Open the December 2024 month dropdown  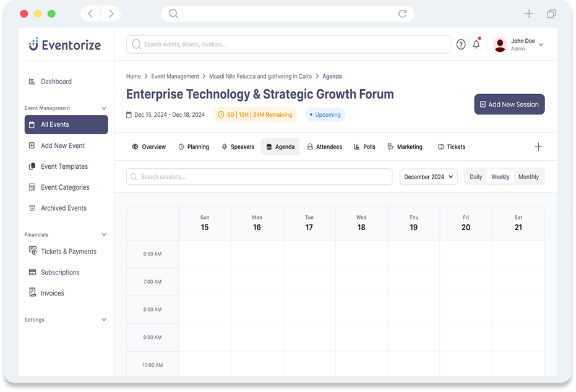click(429, 177)
